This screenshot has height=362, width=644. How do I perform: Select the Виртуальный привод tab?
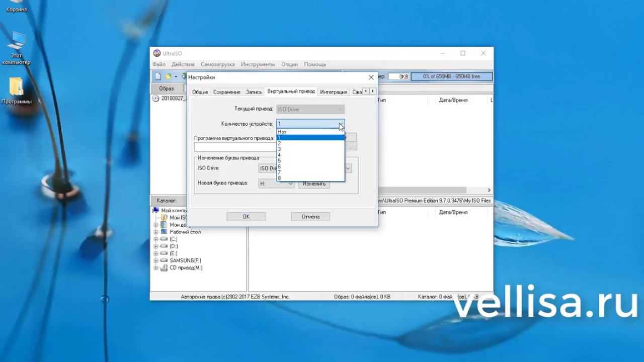coord(291,91)
